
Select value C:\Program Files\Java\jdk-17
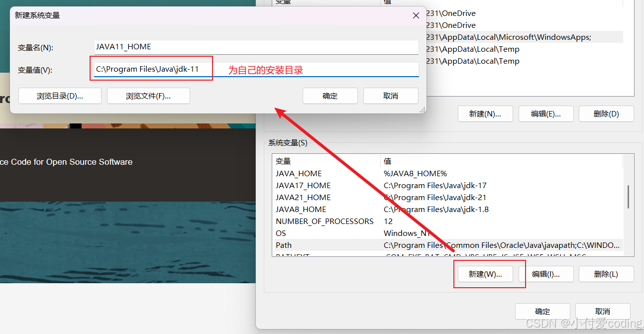coord(435,186)
